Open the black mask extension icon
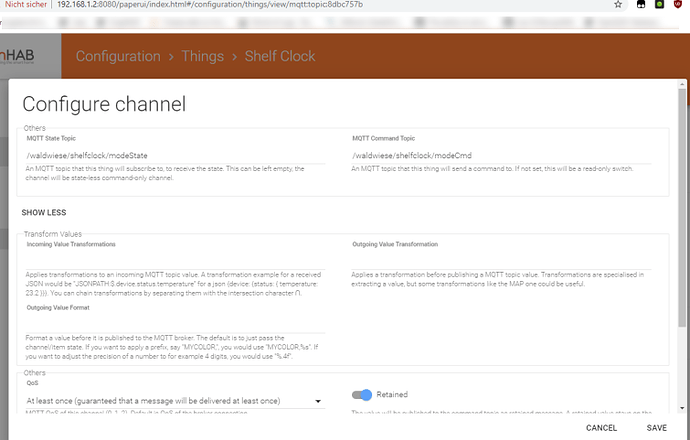This screenshot has height=440, width=690. [x=641, y=4]
